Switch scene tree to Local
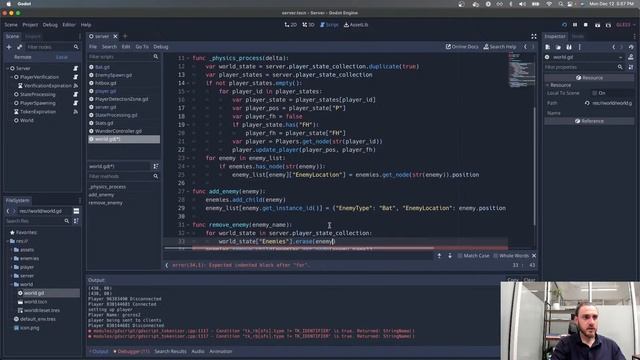The width and height of the screenshot is (640, 360). (x=62, y=57)
